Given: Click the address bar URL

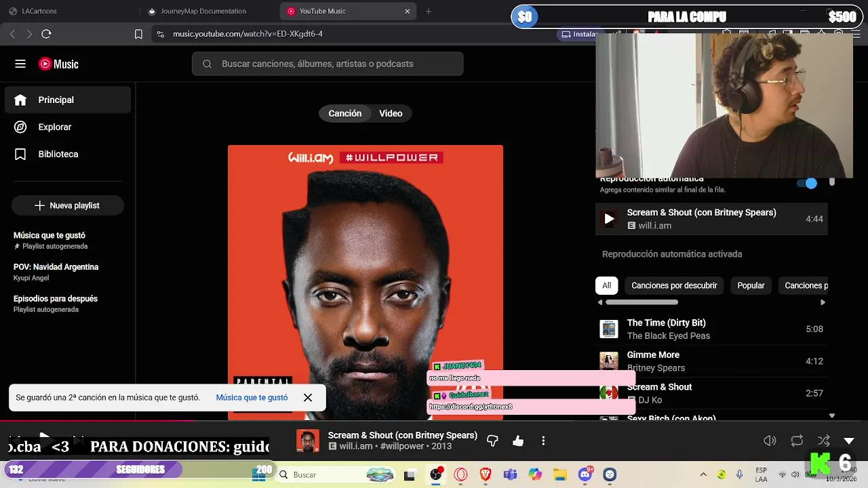Looking at the screenshot, I should (x=248, y=34).
